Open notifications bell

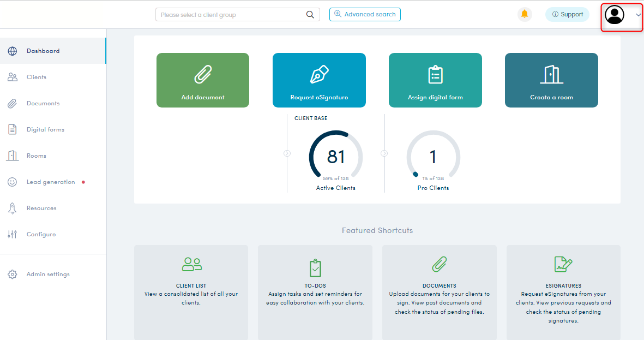point(525,14)
